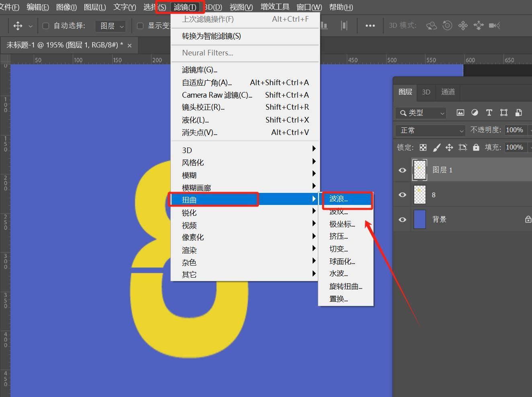Open the 正常 blend mode dropdown
This screenshot has width=532, height=397.
pyautogui.click(x=431, y=130)
